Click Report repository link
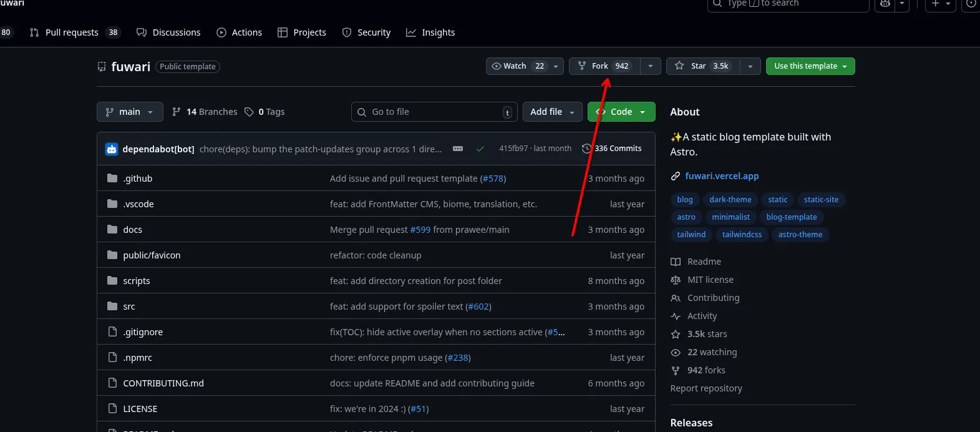Viewport: 980px width, 432px height. [x=706, y=388]
